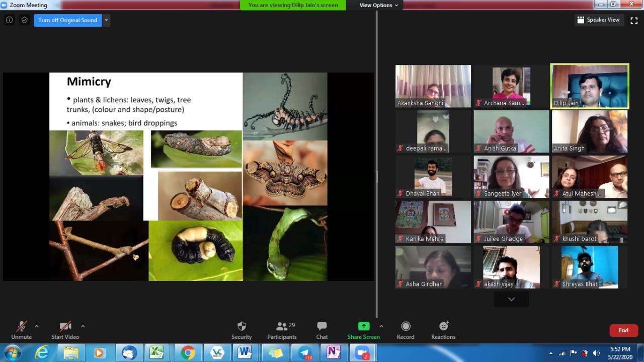The height and width of the screenshot is (362, 644).
Task: Unmute the microphone
Action: pos(21,330)
